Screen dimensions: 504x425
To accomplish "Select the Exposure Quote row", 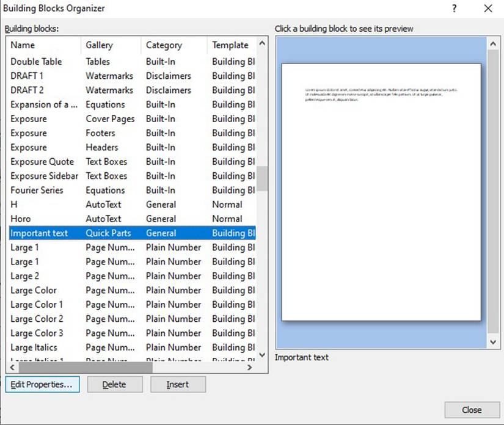I will pos(133,162).
